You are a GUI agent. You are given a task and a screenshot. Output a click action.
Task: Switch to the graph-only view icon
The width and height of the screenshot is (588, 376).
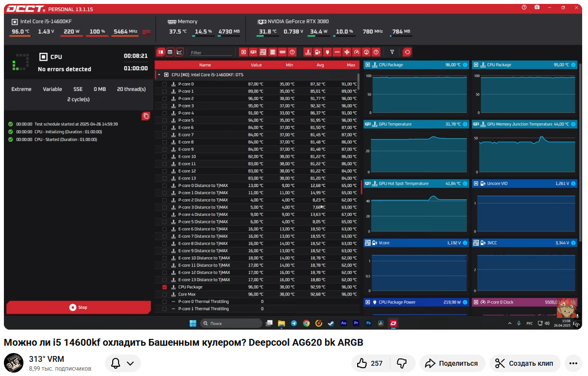tap(180, 52)
